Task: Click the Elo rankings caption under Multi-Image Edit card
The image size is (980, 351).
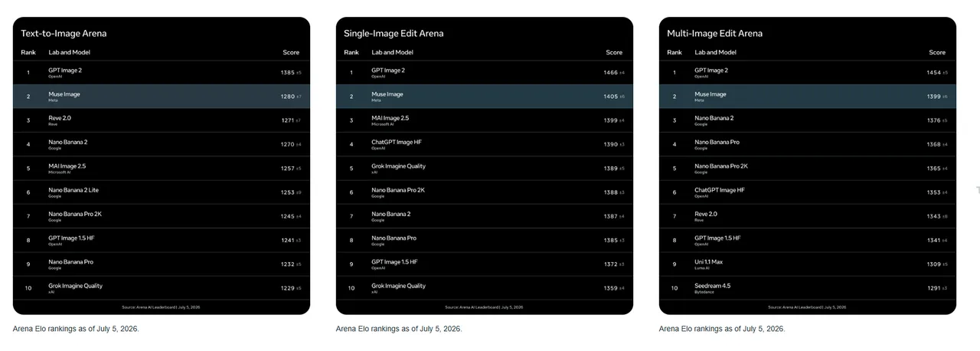Action: coord(722,329)
